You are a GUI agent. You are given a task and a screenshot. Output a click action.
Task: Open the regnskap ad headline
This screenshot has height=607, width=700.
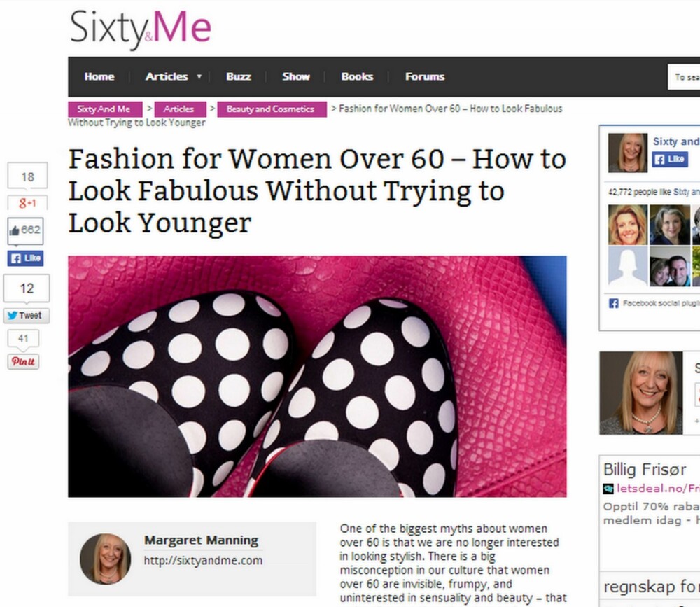[652, 587]
